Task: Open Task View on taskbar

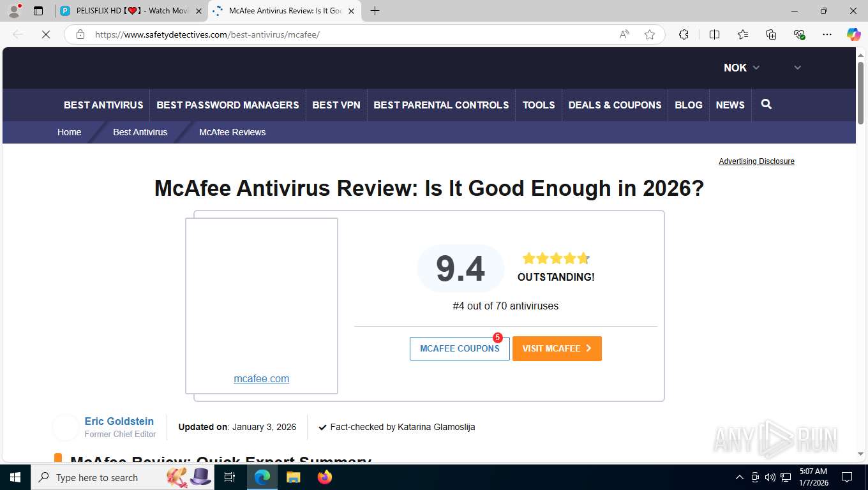Action: [230, 477]
